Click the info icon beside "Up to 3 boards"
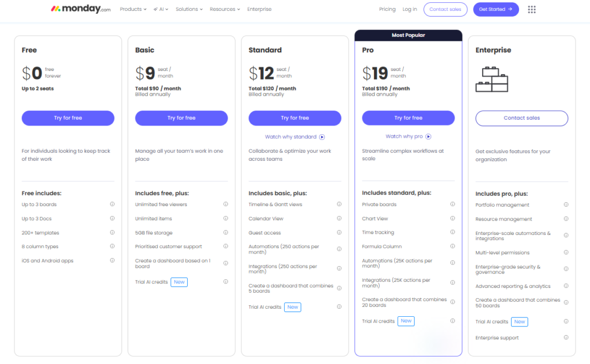Viewport: 590px width, 364px height. coord(112,204)
